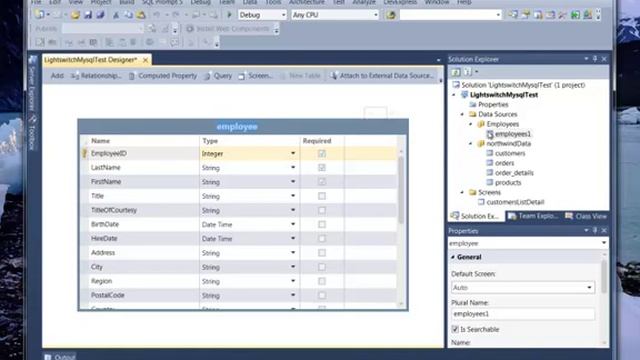Toggle the Required checkbox for City
The height and width of the screenshot is (360, 640).
pos(322,267)
